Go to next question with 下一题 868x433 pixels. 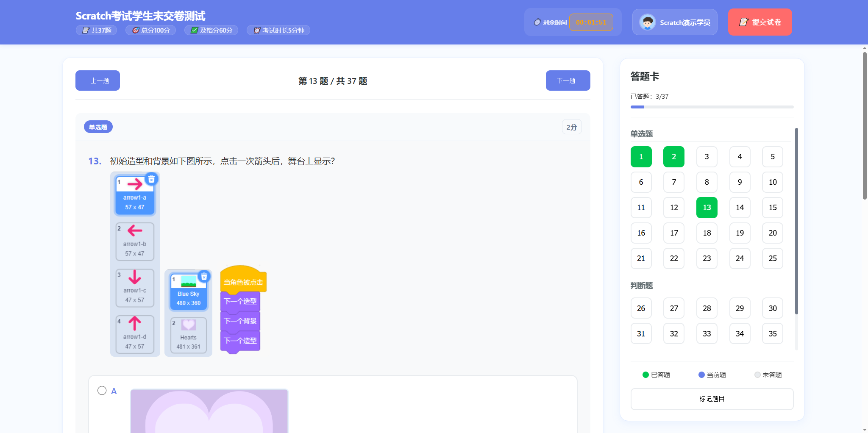[568, 80]
